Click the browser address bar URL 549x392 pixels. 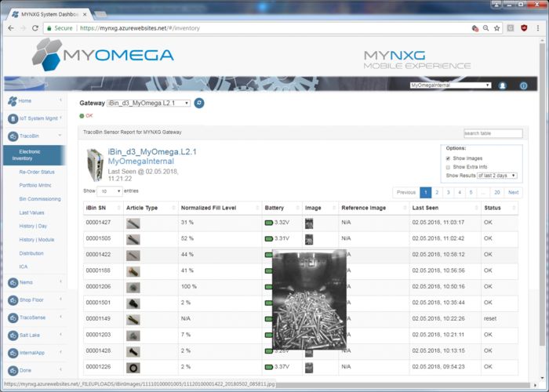point(140,28)
